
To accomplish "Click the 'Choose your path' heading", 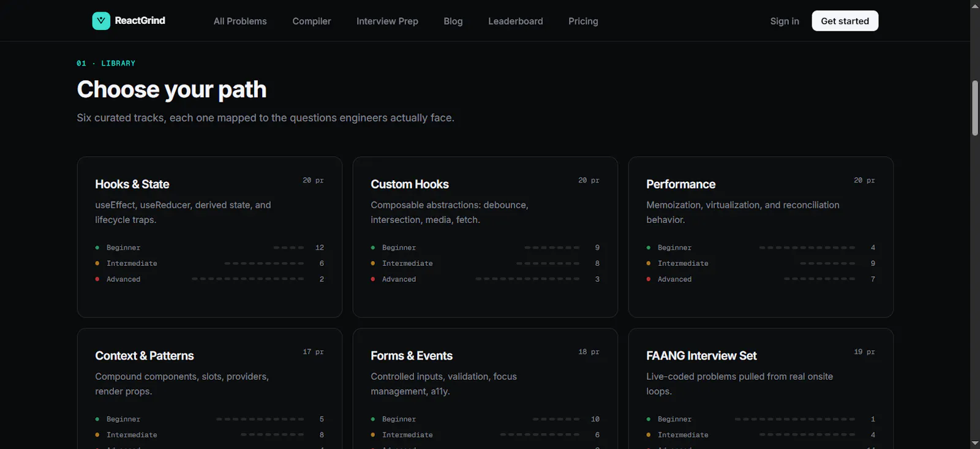I will [171, 89].
